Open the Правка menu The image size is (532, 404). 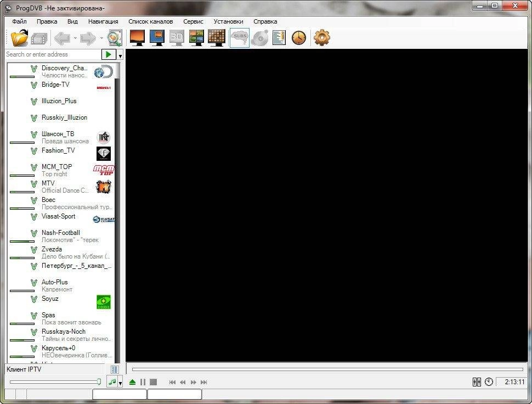click(x=47, y=21)
